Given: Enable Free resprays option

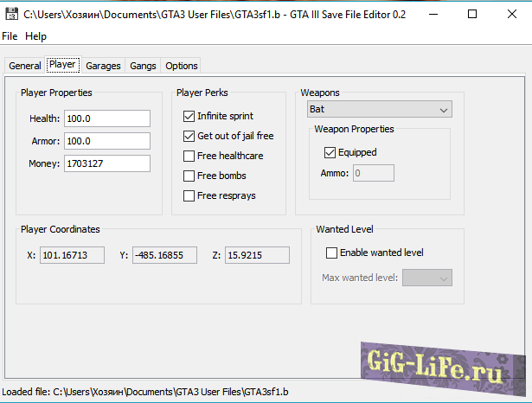Looking at the screenshot, I should click(x=189, y=195).
